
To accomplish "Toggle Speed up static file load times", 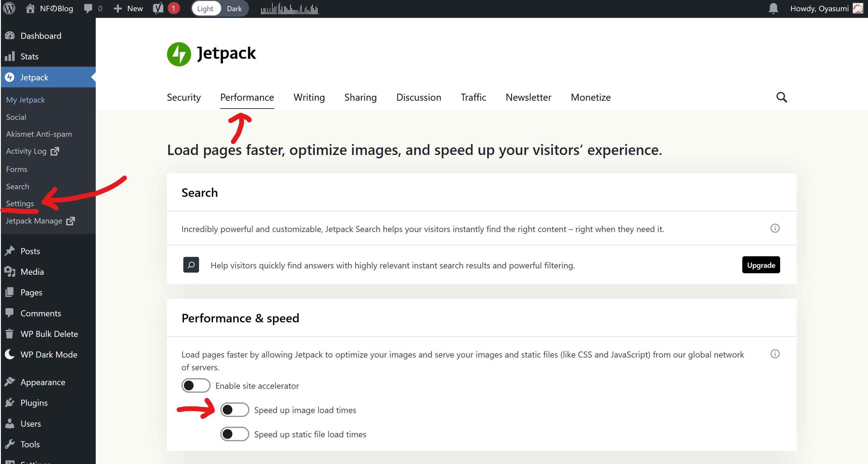I will tap(234, 434).
